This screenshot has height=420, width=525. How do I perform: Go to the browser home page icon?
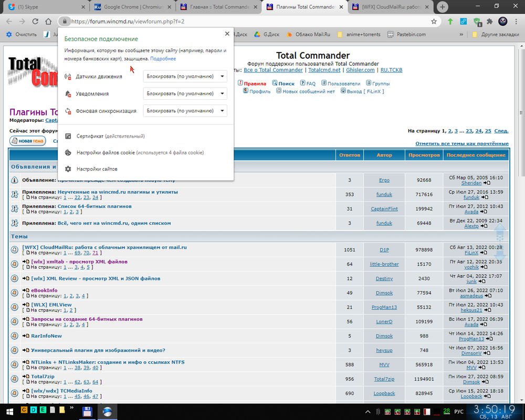(48, 22)
